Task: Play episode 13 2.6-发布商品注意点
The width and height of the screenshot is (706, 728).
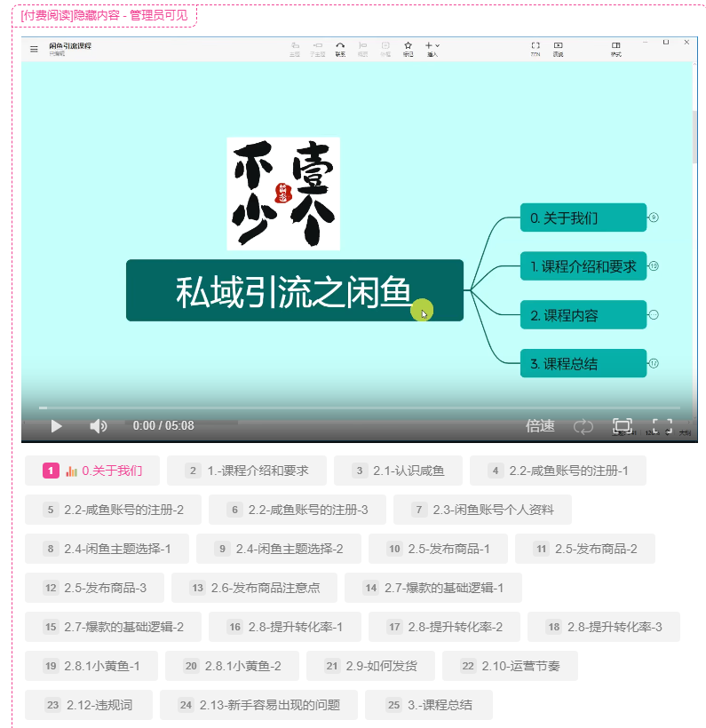Action: coord(255,588)
